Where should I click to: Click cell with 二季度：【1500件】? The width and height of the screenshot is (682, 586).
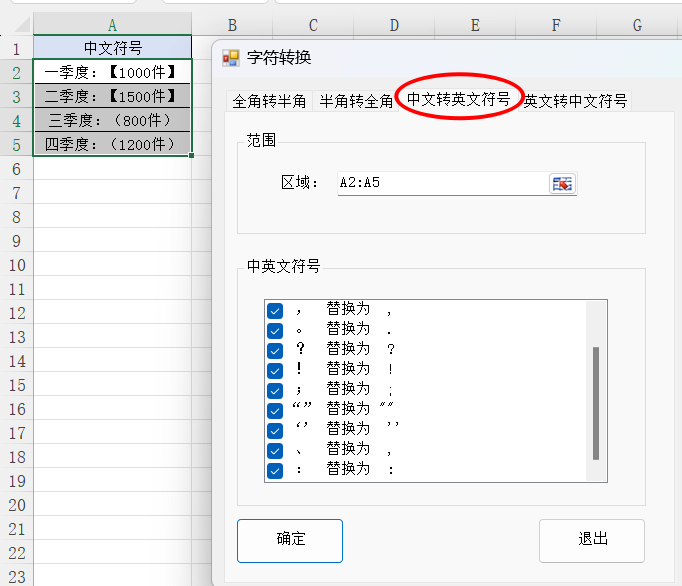[x=112, y=96]
